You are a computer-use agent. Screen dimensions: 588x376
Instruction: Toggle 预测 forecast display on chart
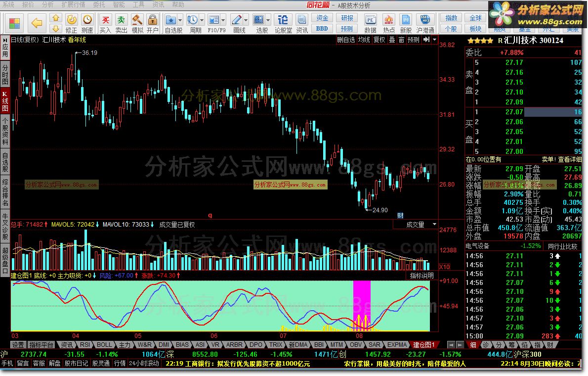413,40
